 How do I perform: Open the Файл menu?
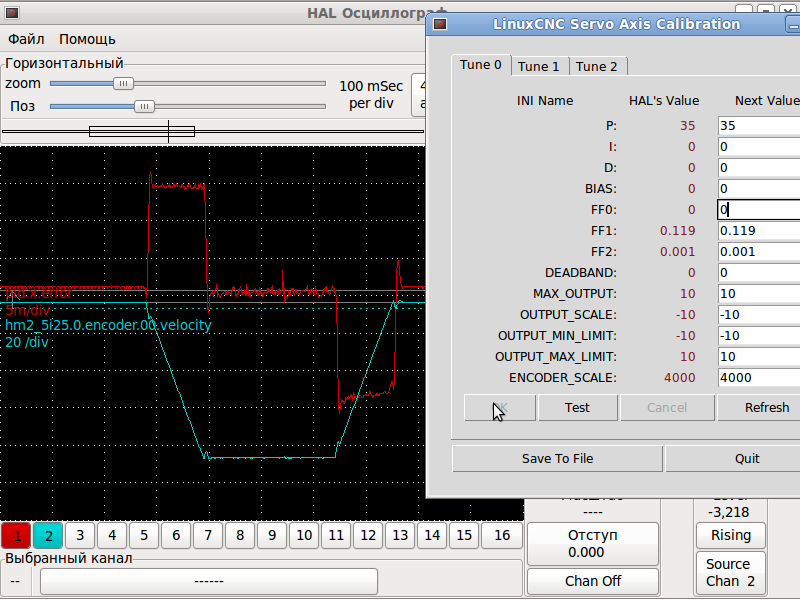[x=26, y=39]
